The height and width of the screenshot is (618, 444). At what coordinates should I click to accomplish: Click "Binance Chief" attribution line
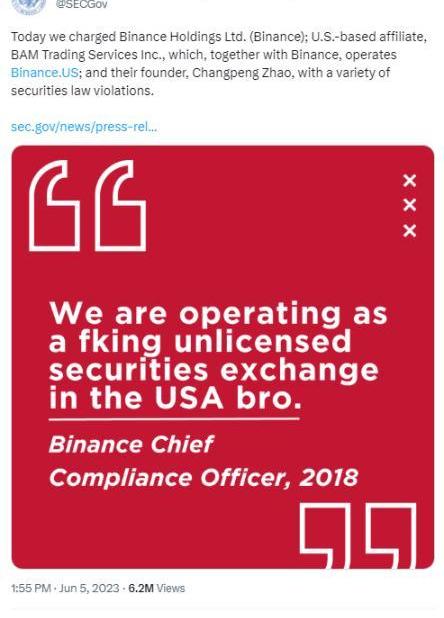[131, 445]
